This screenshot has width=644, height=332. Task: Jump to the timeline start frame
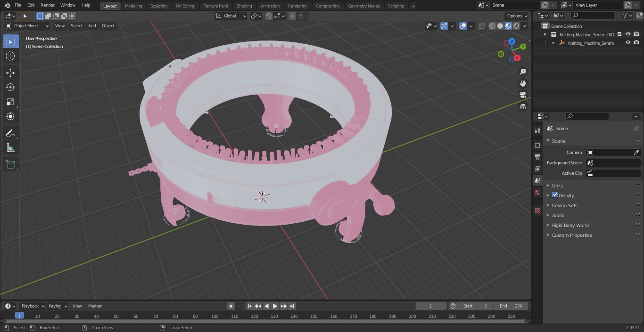(249, 306)
